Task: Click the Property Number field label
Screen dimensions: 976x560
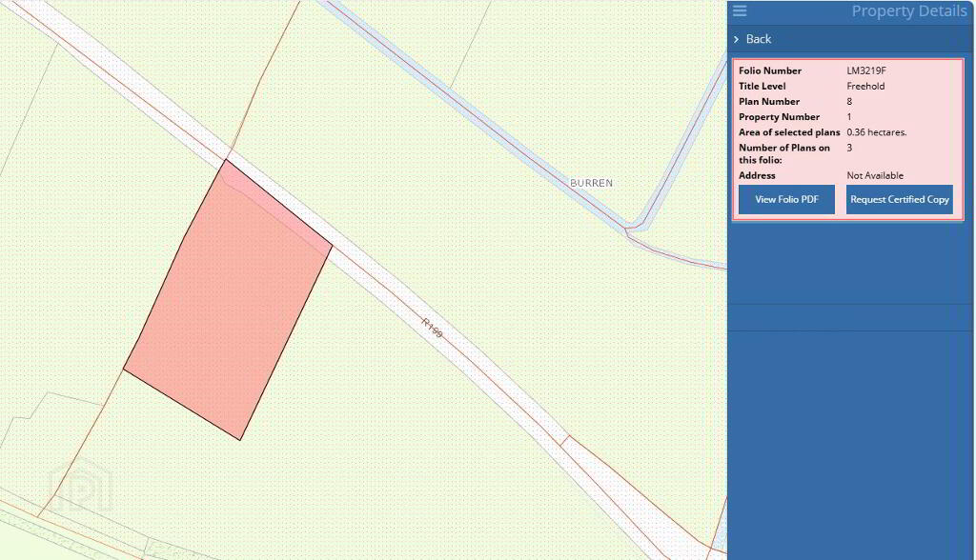Action: 779,117
